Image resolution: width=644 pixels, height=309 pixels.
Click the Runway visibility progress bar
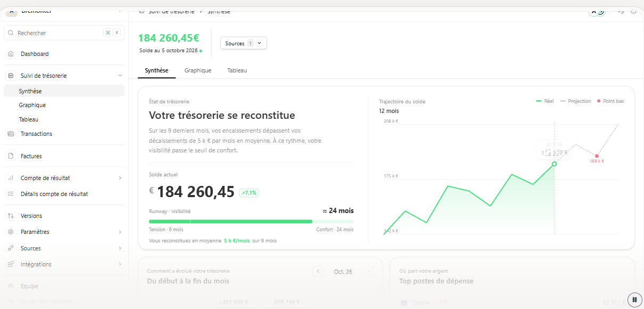pos(251,221)
